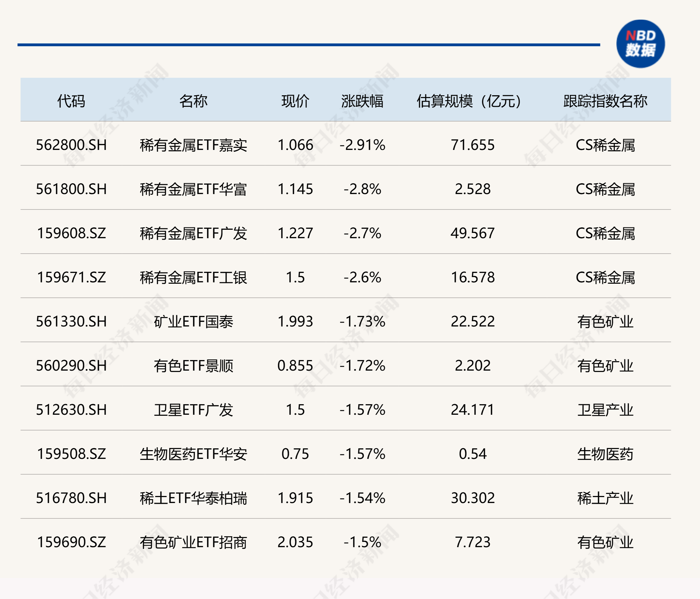The image size is (700, 599).
Task: Click the change value -1.73%
Action: [362, 322]
